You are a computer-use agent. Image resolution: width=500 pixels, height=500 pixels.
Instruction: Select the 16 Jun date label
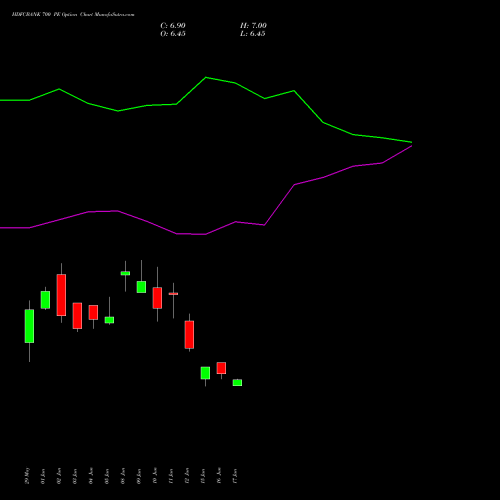click(219, 476)
